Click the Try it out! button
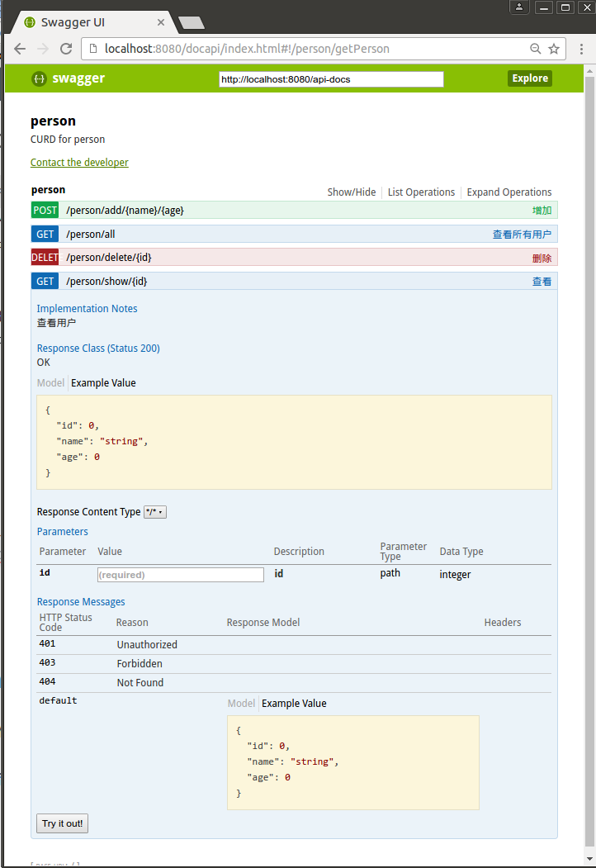The height and width of the screenshot is (868, 596). 62,823
